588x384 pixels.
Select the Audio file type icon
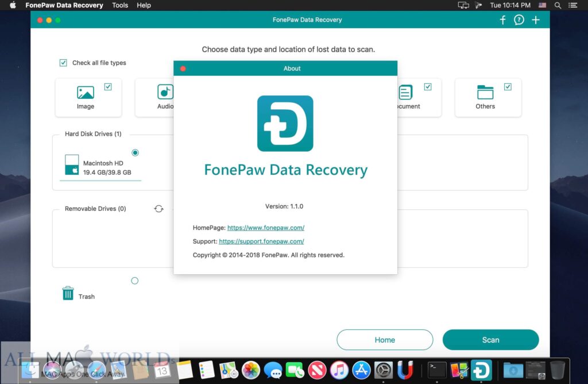pyautogui.click(x=165, y=92)
